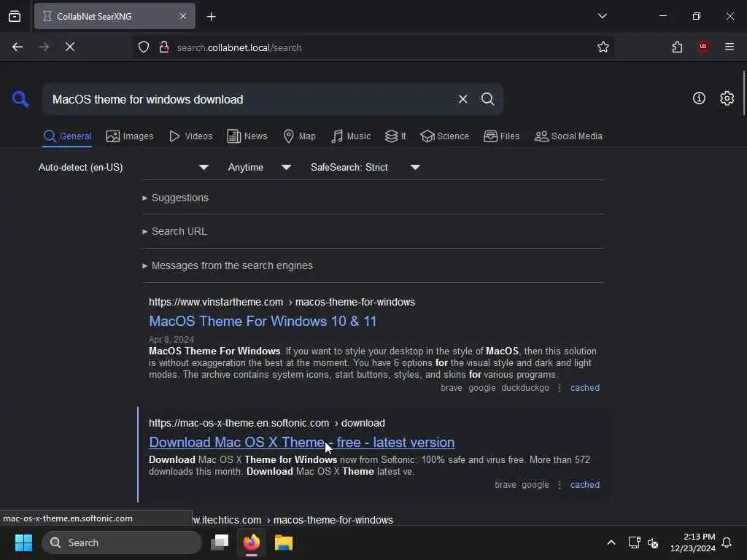Image resolution: width=747 pixels, height=560 pixels.
Task: Click the SearXNG logo magnifier
Action: point(20,99)
